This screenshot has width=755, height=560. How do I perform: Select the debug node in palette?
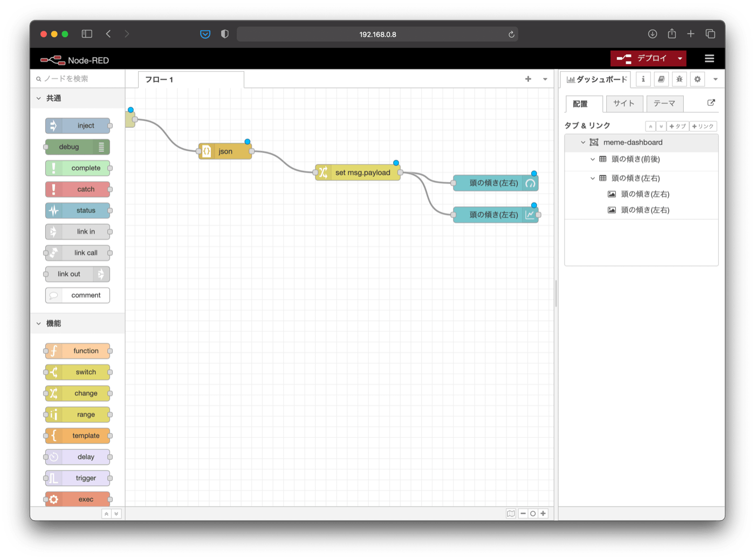(x=78, y=147)
